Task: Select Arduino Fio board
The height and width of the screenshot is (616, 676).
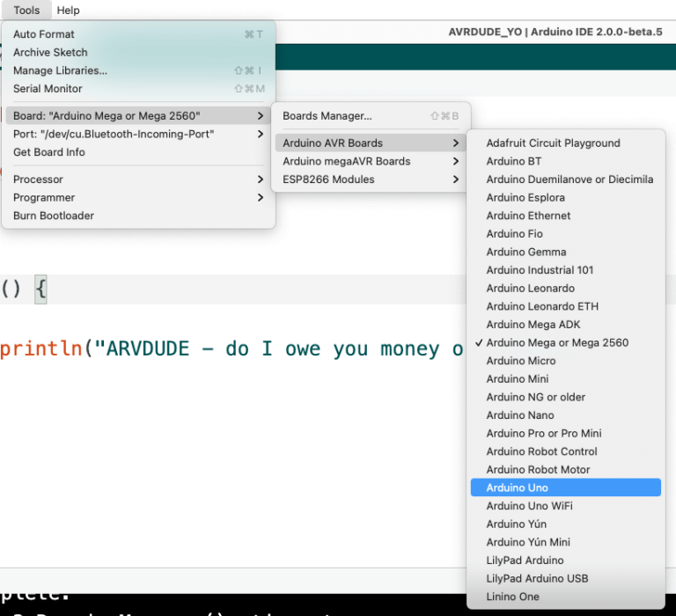Action: click(x=566, y=233)
